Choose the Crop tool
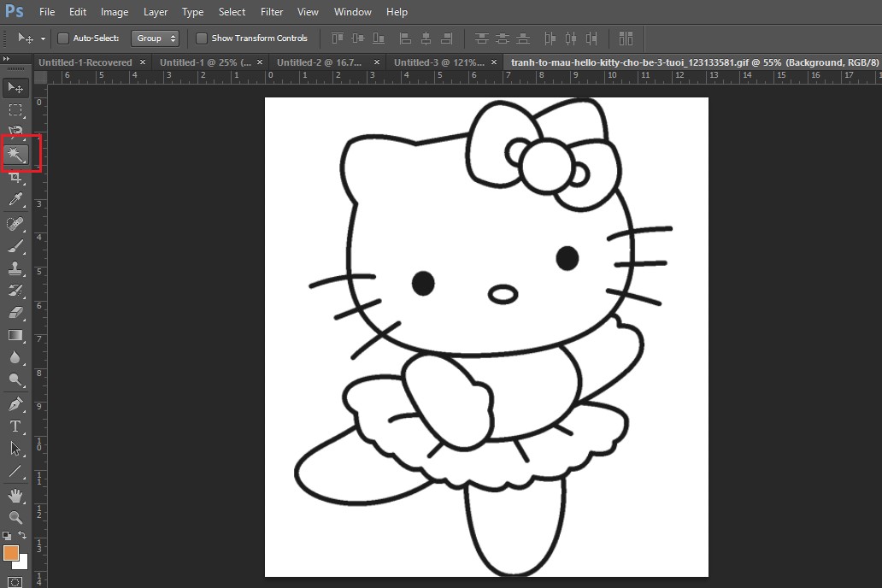The width and height of the screenshot is (882, 588). [15, 177]
